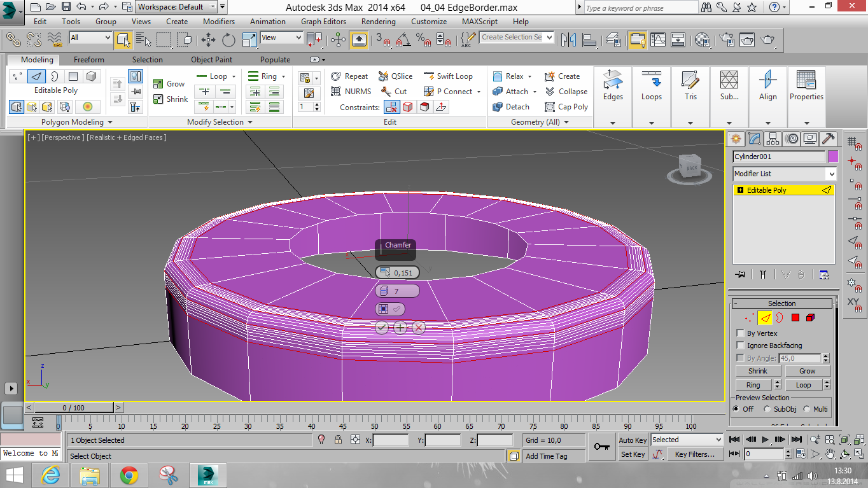The width and height of the screenshot is (868, 488).
Task: Select the Vertex sub-object mode icon
Action: click(750, 317)
